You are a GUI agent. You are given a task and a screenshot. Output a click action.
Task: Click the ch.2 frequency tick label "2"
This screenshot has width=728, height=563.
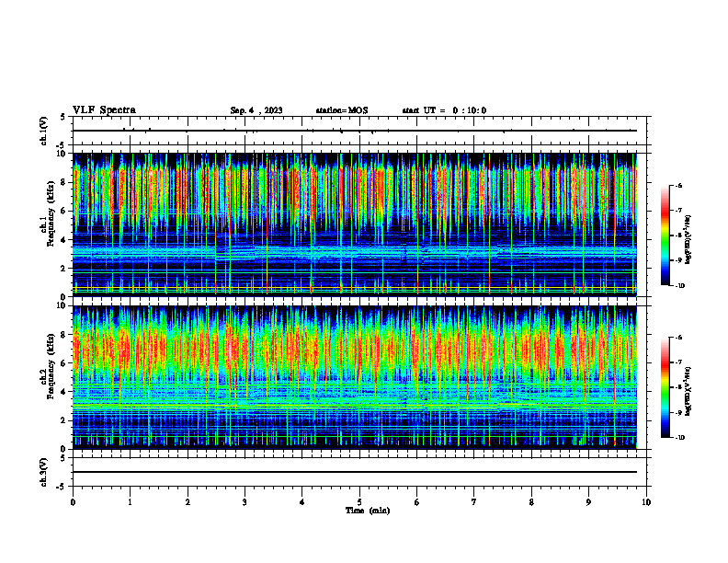click(x=65, y=420)
